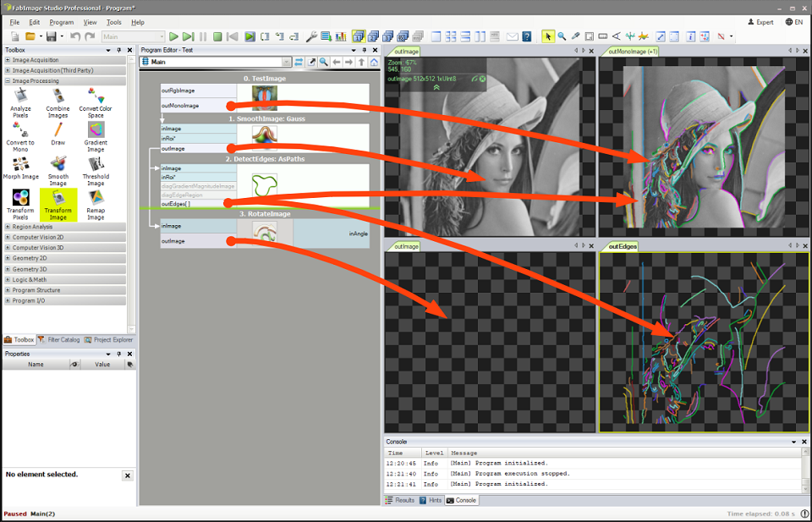Click the Expert user mode button

click(760, 22)
